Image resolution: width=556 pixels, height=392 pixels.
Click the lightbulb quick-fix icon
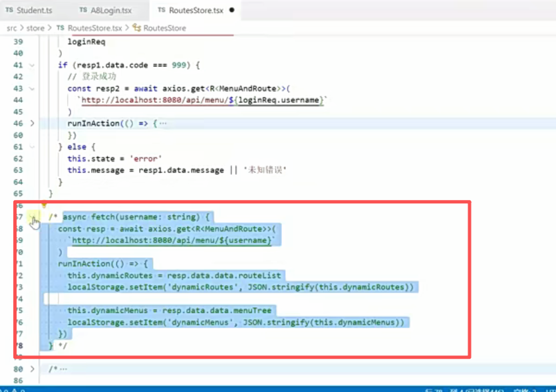pyautogui.click(x=44, y=205)
